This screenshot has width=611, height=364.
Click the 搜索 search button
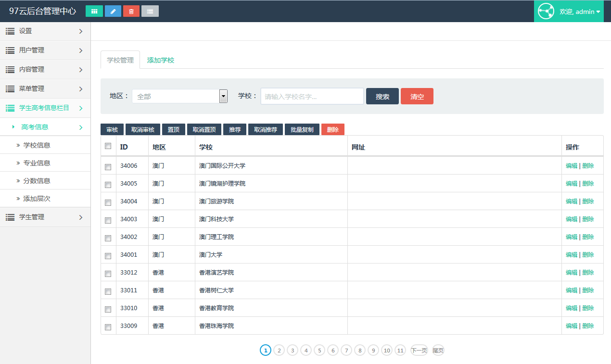coord(382,96)
